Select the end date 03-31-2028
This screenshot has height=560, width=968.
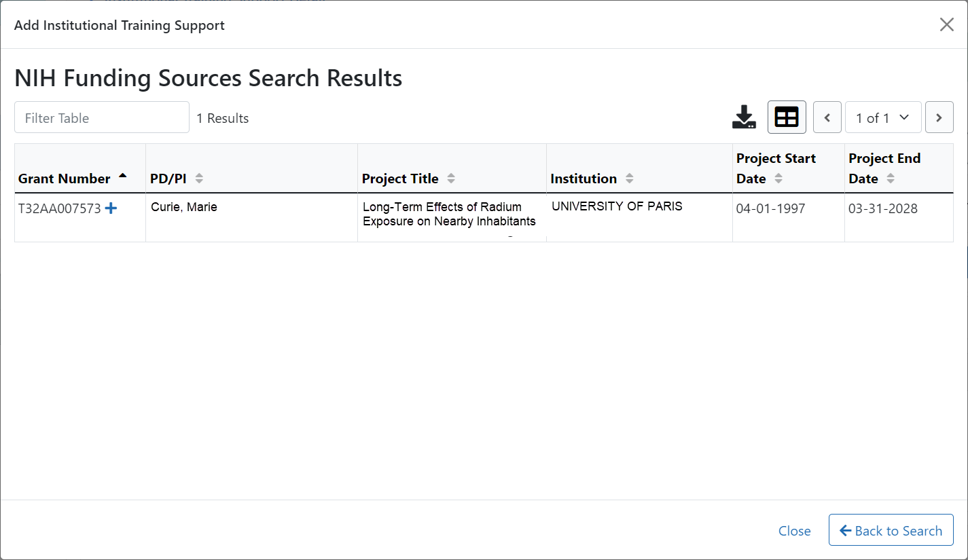[x=883, y=208]
